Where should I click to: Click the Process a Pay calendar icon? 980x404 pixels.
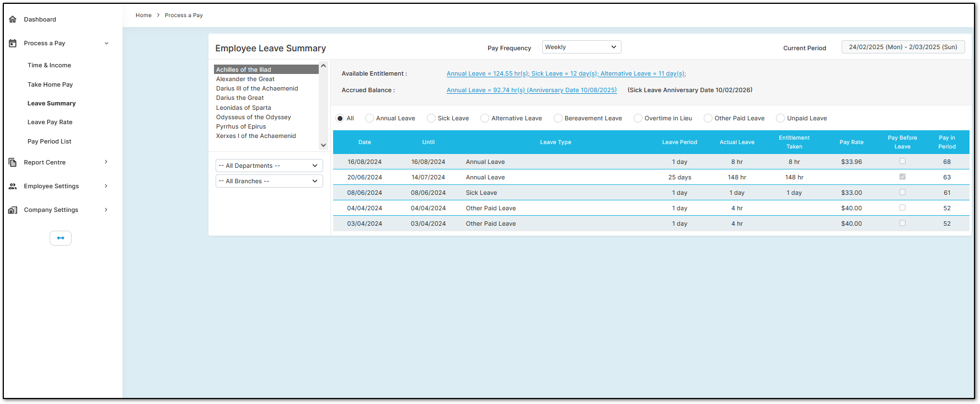(x=13, y=43)
